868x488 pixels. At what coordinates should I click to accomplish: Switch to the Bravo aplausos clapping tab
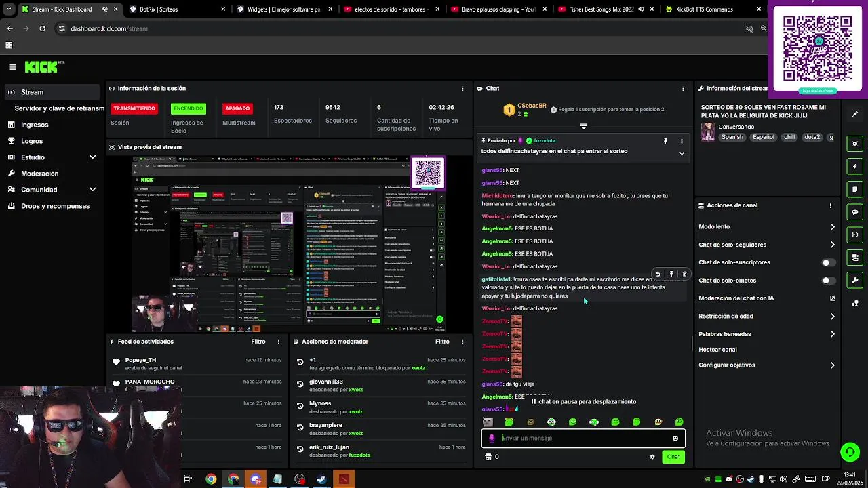pyautogui.click(x=497, y=9)
